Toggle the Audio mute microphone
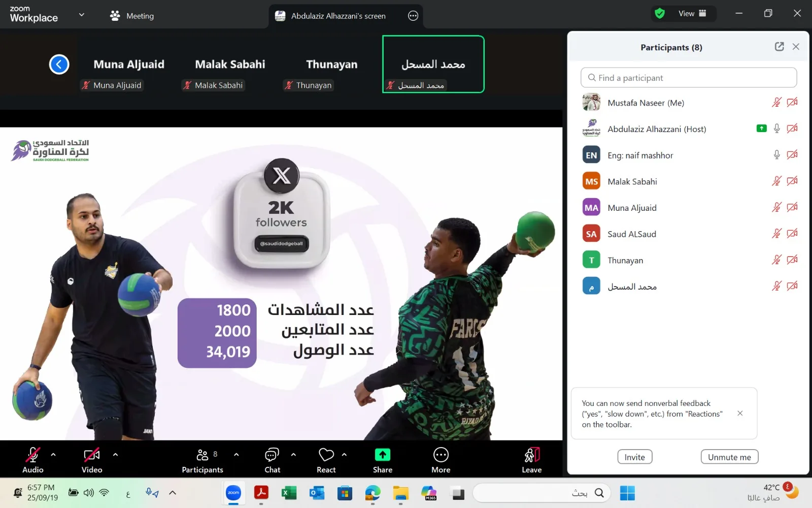This screenshot has height=508, width=812. (x=33, y=455)
